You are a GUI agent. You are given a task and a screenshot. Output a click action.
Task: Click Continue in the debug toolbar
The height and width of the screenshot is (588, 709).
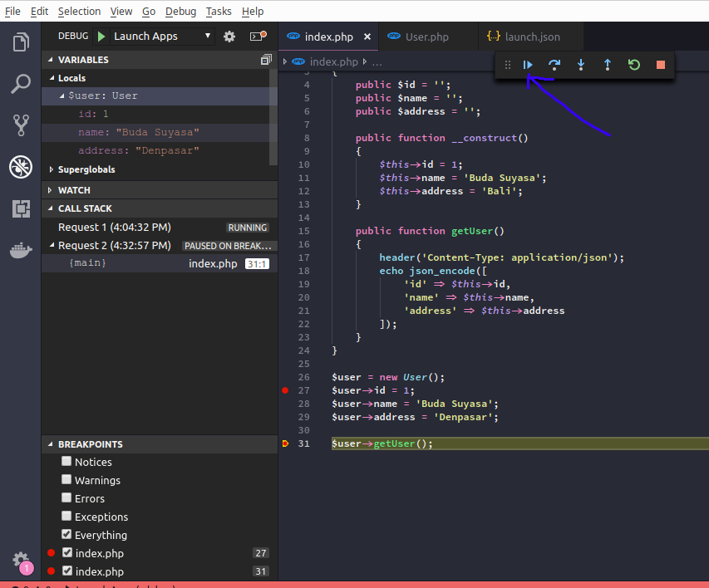point(527,64)
